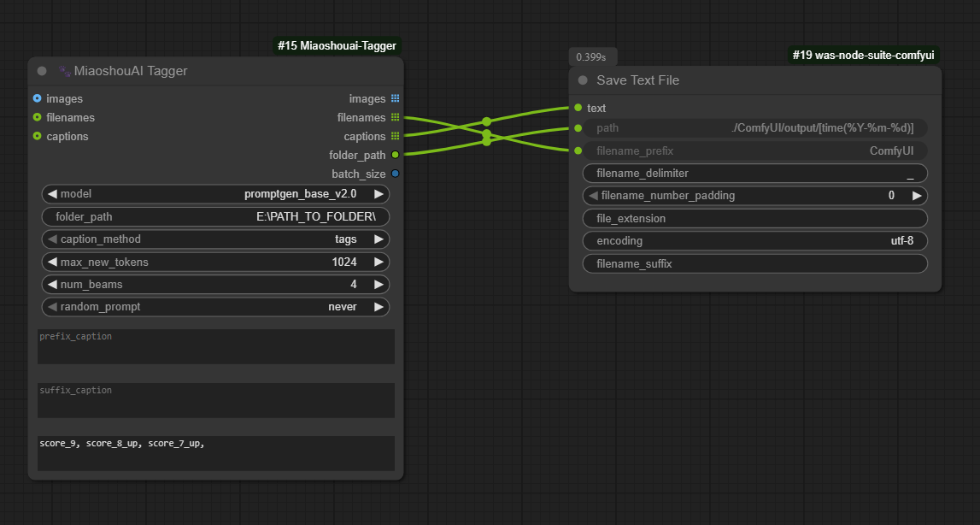
Task: Click the MiaoshouAI Tagger title icon
Action: [x=64, y=71]
